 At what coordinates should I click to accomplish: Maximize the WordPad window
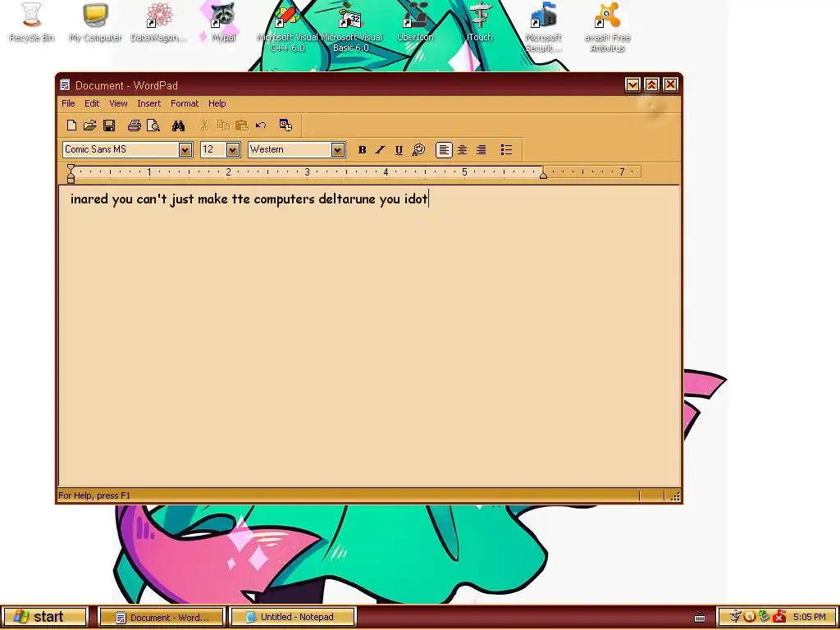[651, 84]
